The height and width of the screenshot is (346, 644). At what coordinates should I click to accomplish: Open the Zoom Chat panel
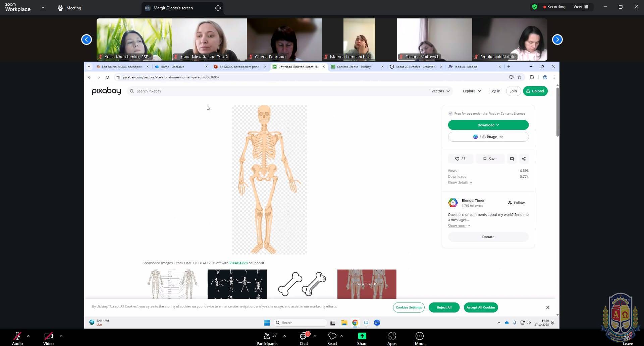click(x=304, y=336)
